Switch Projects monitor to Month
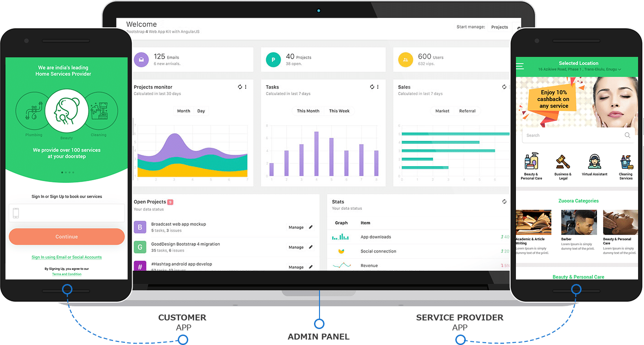This screenshot has height=345, width=644. (184, 111)
